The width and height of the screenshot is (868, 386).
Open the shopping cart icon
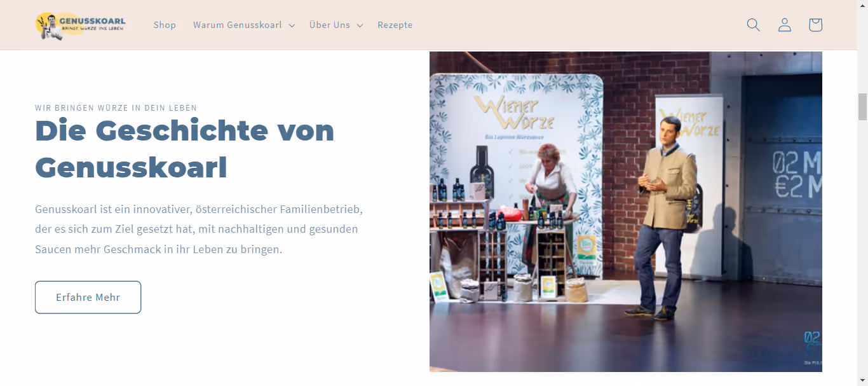pyautogui.click(x=815, y=25)
